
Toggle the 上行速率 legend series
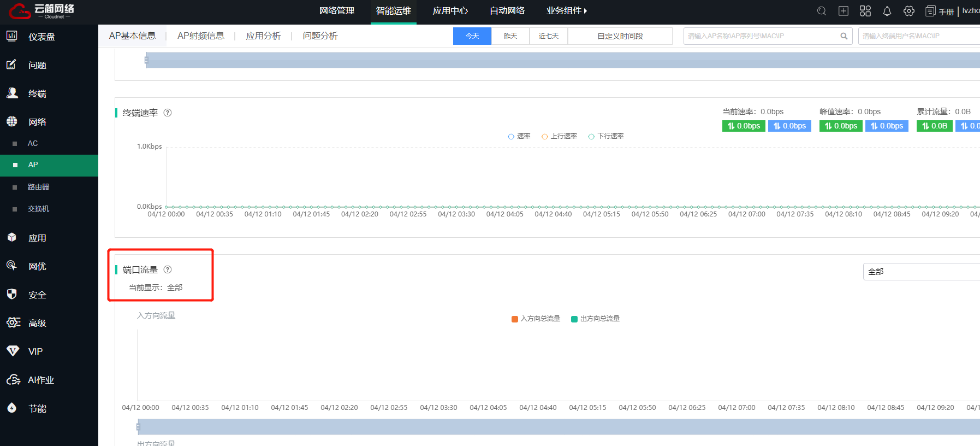click(x=559, y=136)
